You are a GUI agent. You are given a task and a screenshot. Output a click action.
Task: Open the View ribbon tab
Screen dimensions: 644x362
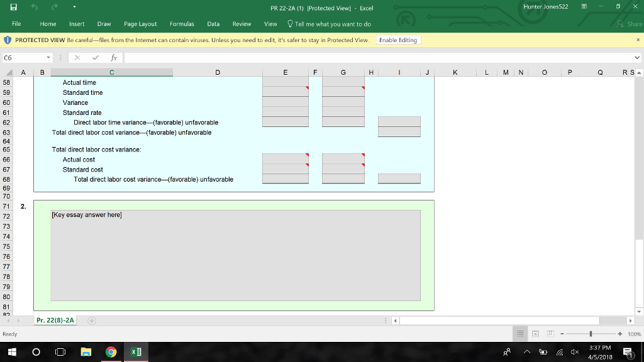(270, 24)
